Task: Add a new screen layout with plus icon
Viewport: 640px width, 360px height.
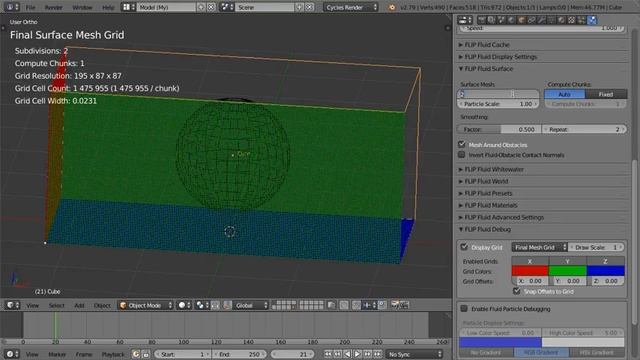Action: coord(201,7)
